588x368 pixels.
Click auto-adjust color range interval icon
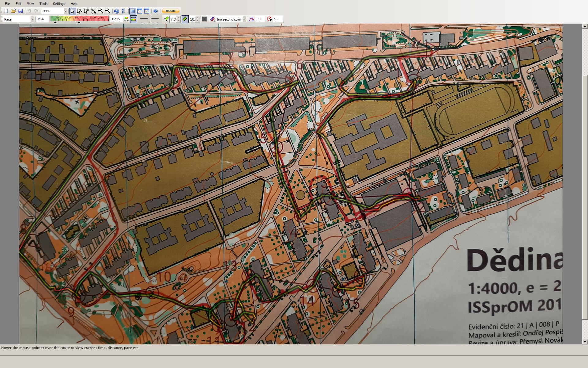[x=126, y=19]
